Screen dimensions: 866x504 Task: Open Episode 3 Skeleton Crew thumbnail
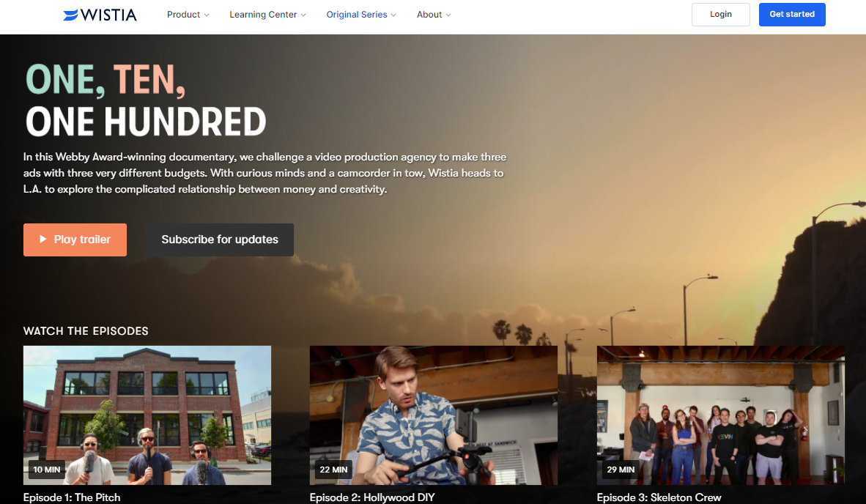click(x=721, y=415)
